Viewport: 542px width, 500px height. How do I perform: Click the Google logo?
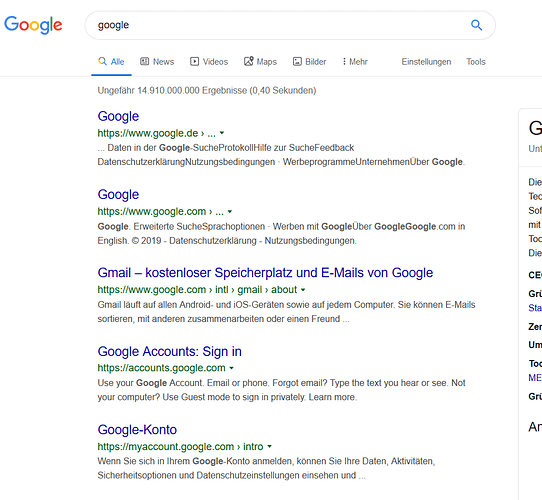pos(33,25)
